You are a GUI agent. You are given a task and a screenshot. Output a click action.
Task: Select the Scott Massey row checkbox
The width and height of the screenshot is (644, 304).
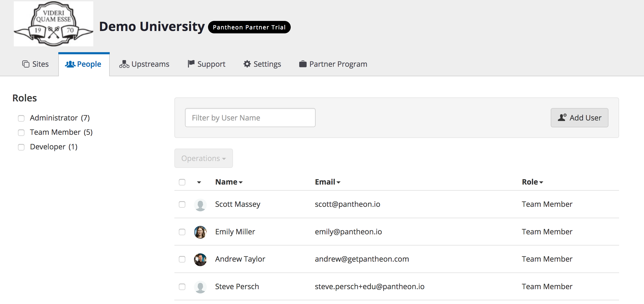click(182, 204)
